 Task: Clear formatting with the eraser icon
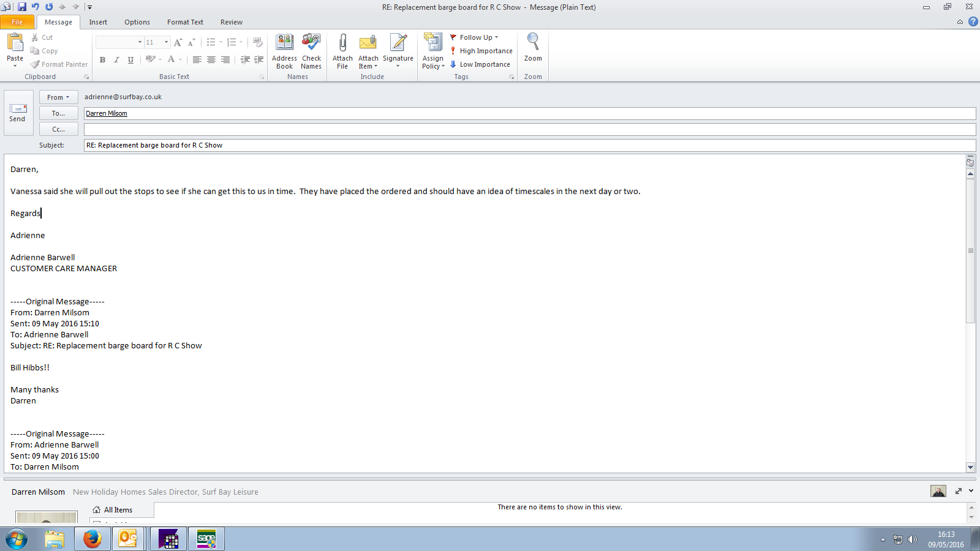pos(258,42)
